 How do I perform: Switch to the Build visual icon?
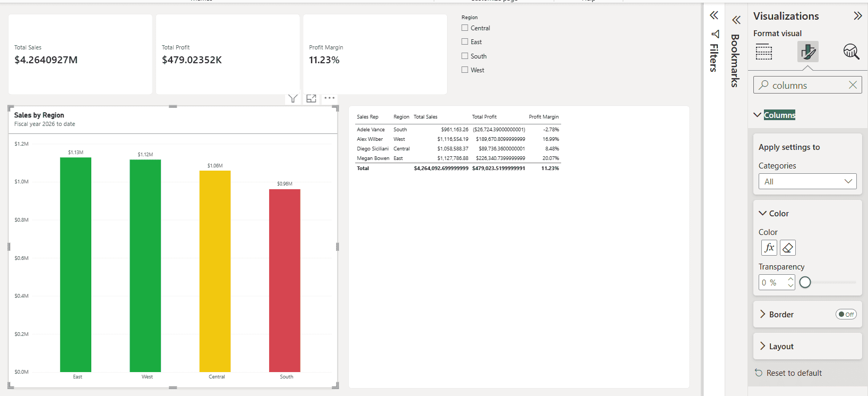764,52
